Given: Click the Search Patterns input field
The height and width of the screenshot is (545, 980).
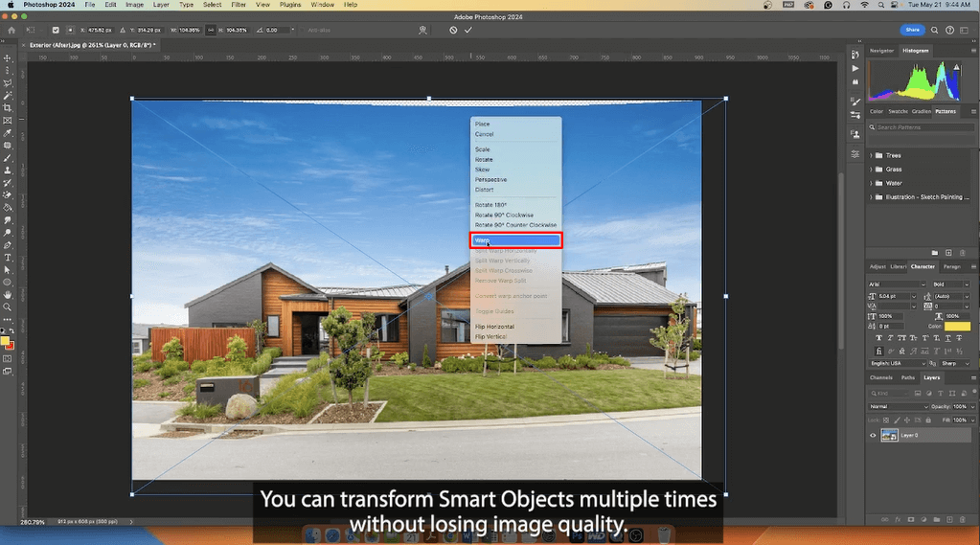Looking at the screenshot, I should 922,127.
